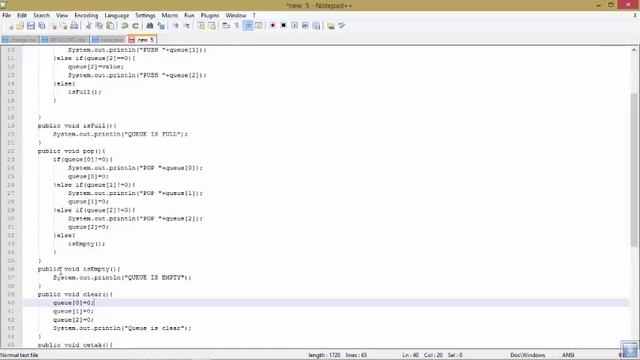
Task: Click the vertical scrollbar thumb
Action: 633,169
